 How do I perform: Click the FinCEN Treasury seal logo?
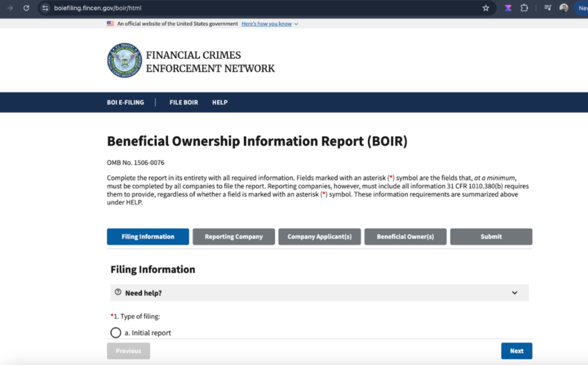124,60
